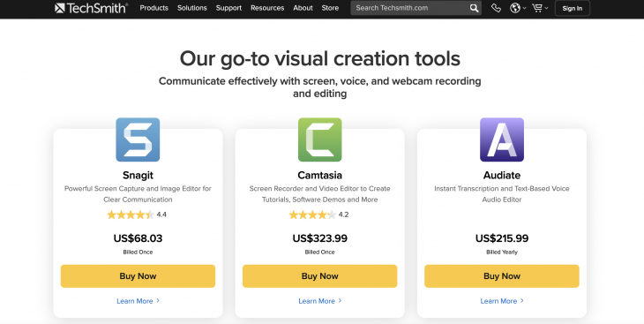
Task: Open the Products menu
Action: click(x=154, y=8)
